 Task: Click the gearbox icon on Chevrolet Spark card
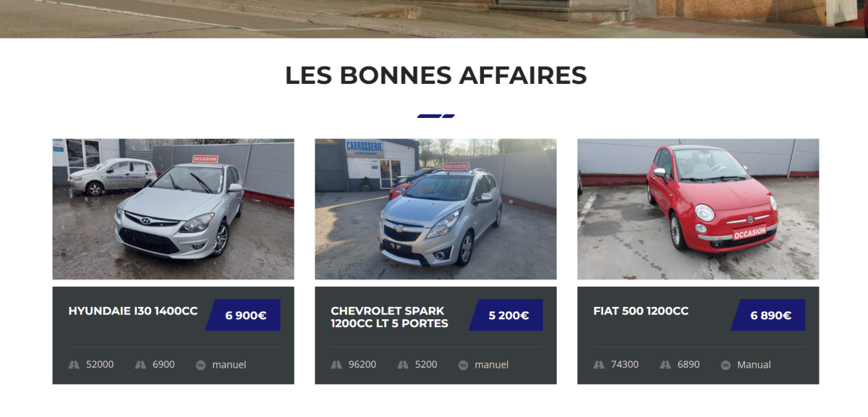click(464, 365)
